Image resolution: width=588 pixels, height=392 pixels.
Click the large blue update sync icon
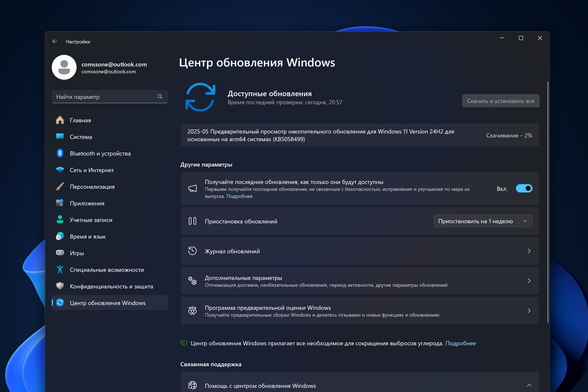200,97
